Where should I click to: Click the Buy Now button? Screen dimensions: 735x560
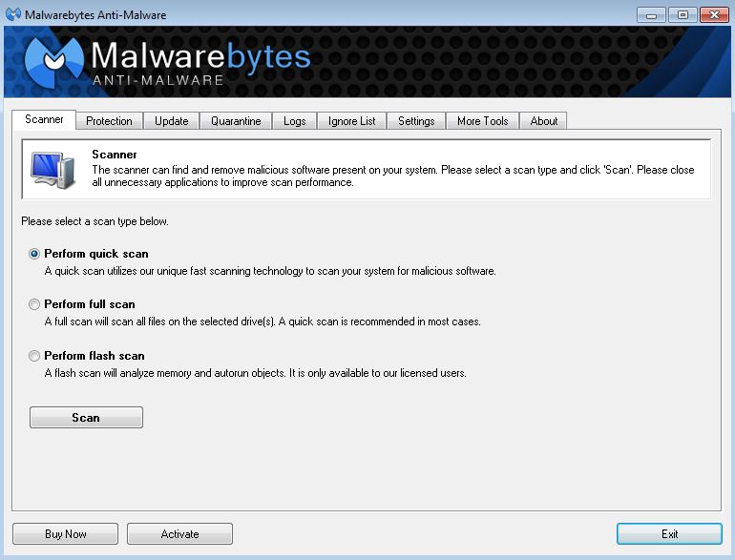click(65, 533)
